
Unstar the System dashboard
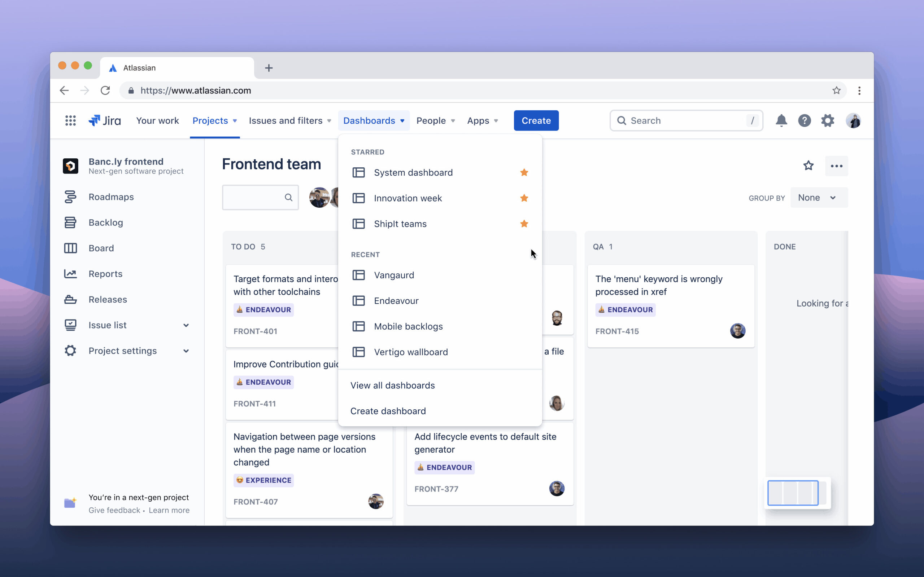524,172
